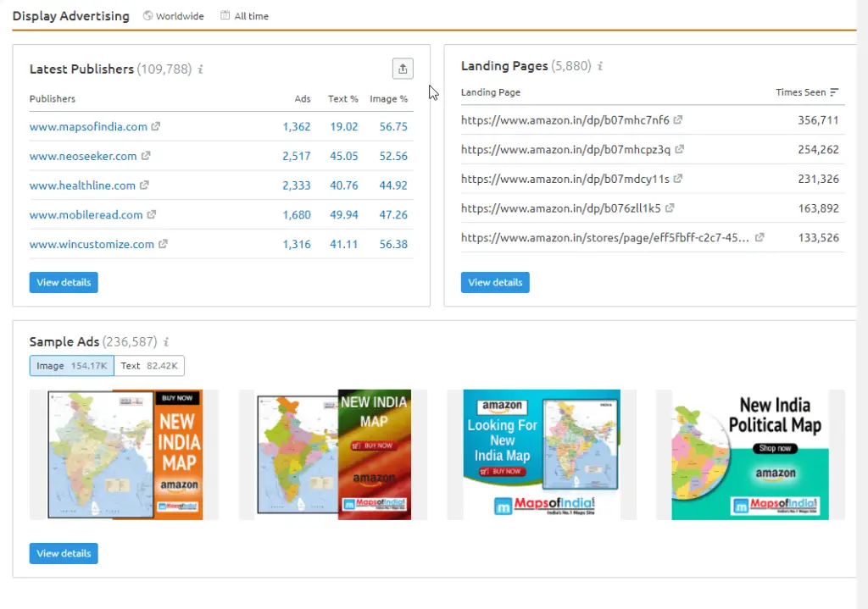The height and width of the screenshot is (609, 868).
Task: Open the All time date filter
Action: point(244,16)
